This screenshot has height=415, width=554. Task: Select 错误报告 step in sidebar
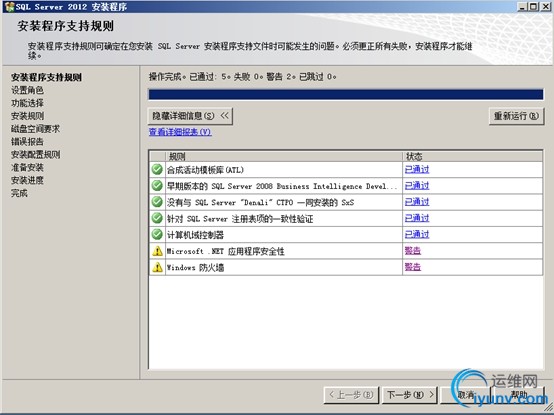tap(27, 142)
